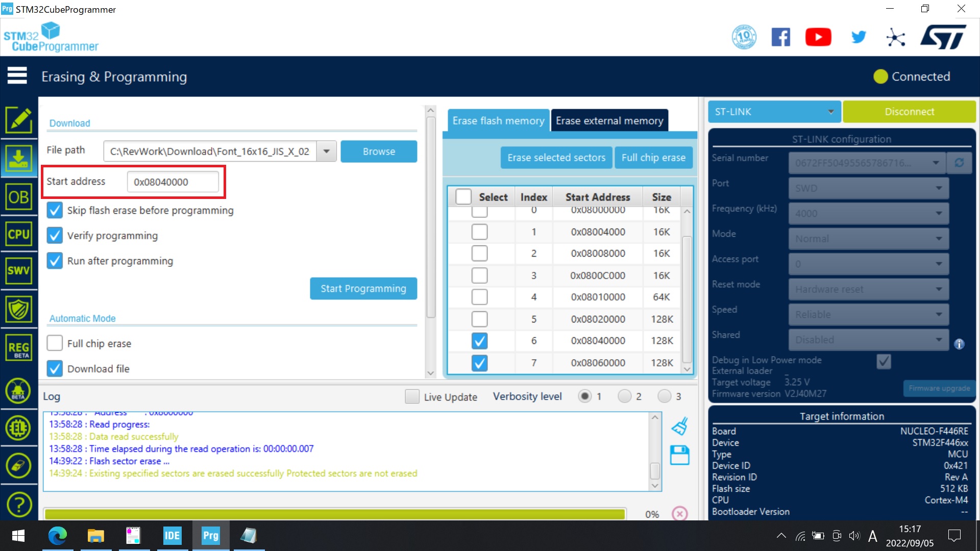The image size is (980, 551).
Task: Open the security shield panel icon
Action: point(18,309)
